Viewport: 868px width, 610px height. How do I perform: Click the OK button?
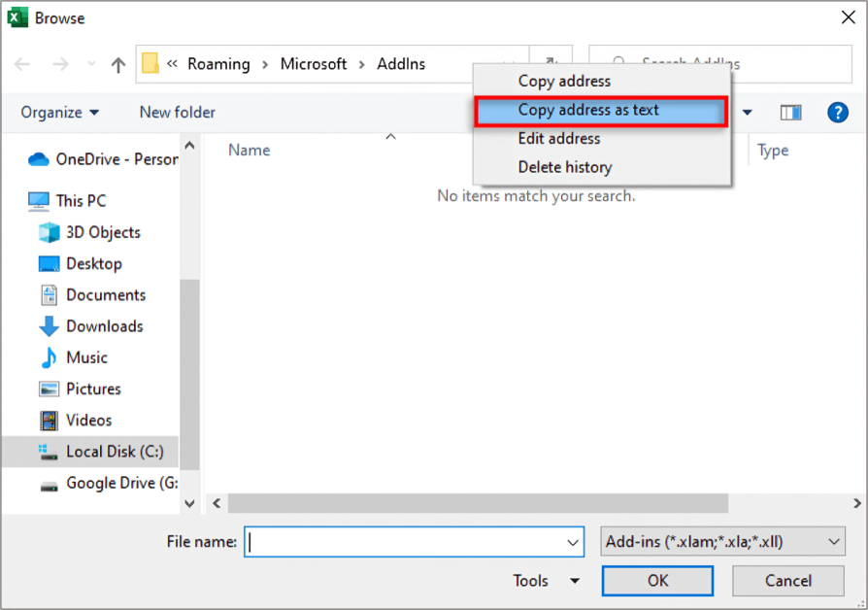pos(657,581)
